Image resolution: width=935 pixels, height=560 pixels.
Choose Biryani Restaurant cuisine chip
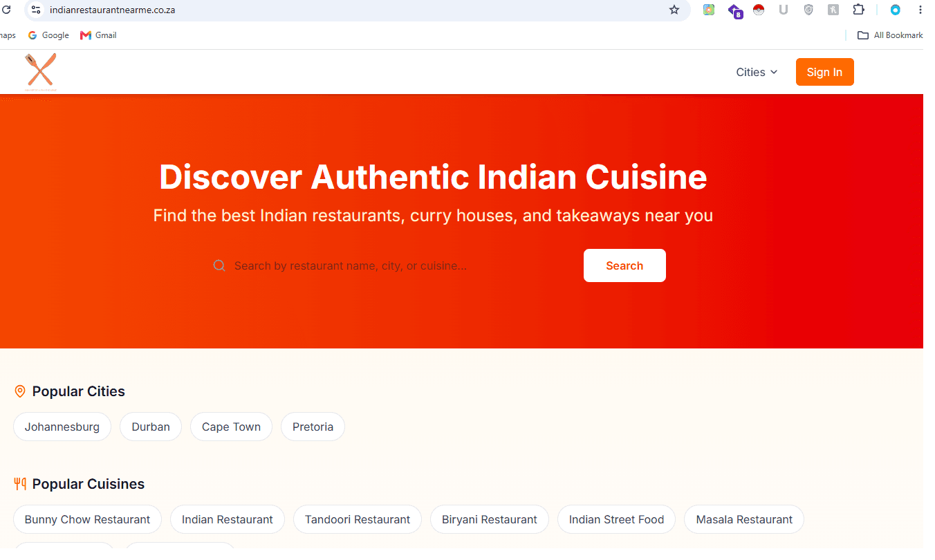click(490, 519)
